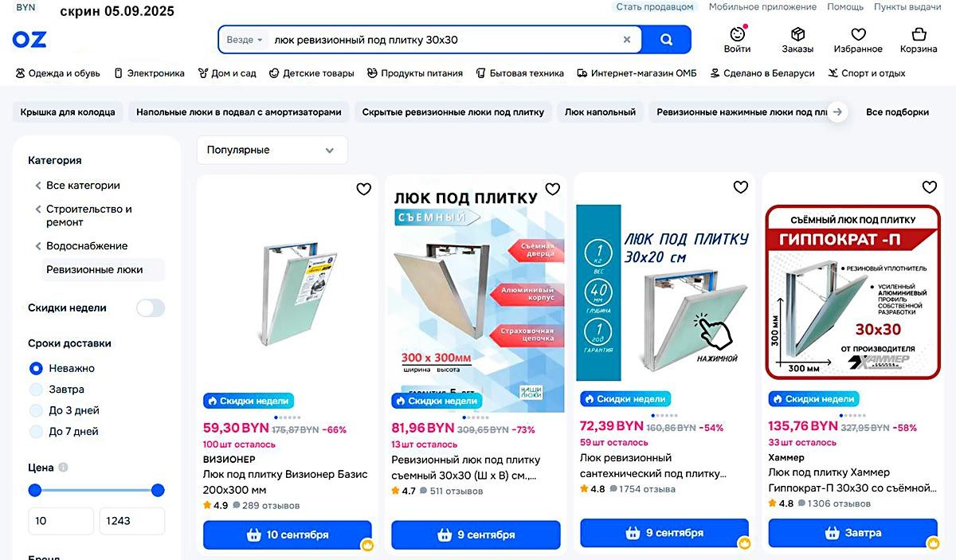Open the Популярные sorting dropdown
The image size is (956, 560).
[272, 150]
